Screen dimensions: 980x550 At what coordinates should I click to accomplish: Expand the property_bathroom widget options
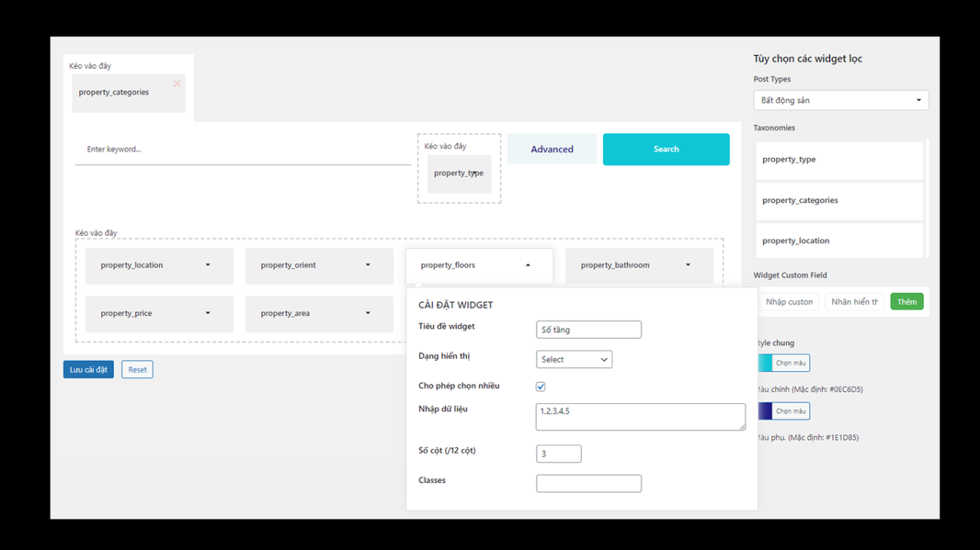686,265
